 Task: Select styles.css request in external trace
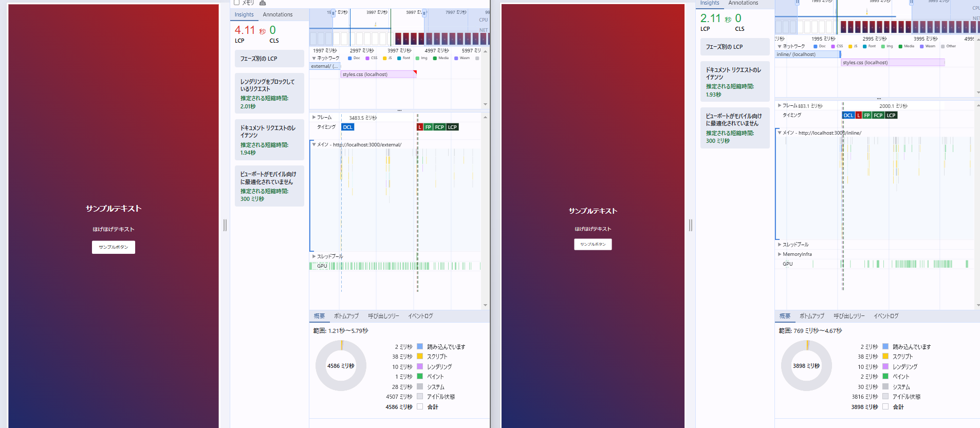379,75
